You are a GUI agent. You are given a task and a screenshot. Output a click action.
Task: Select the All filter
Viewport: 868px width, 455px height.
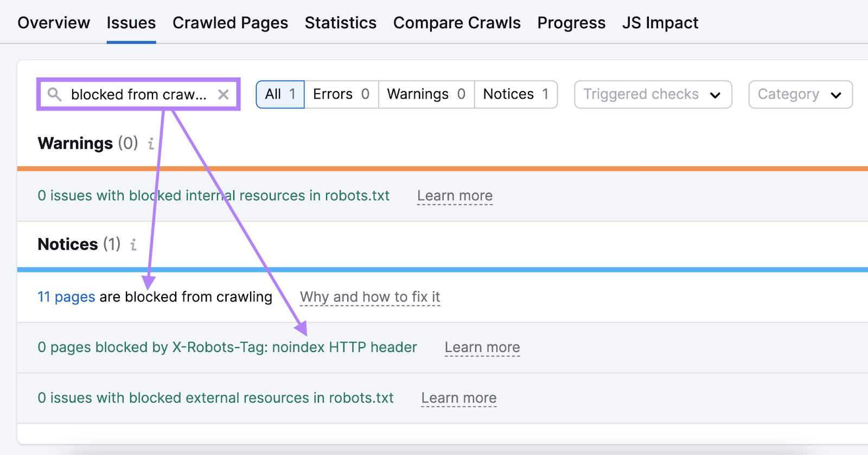280,94
